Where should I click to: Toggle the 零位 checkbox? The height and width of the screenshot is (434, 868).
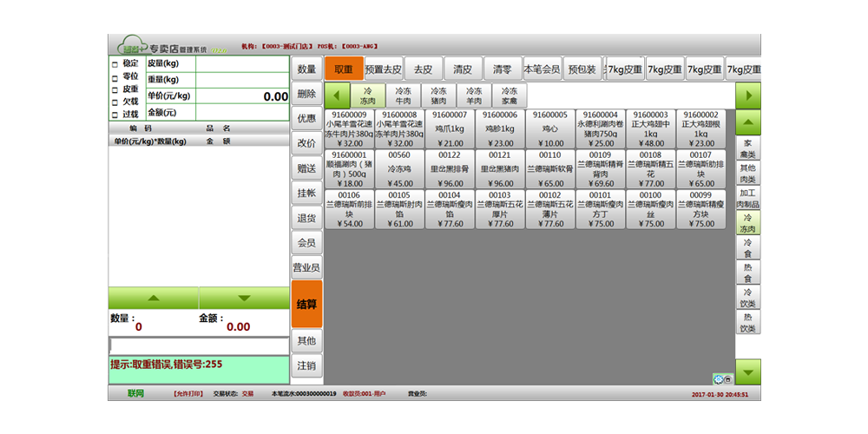(115, 76)
